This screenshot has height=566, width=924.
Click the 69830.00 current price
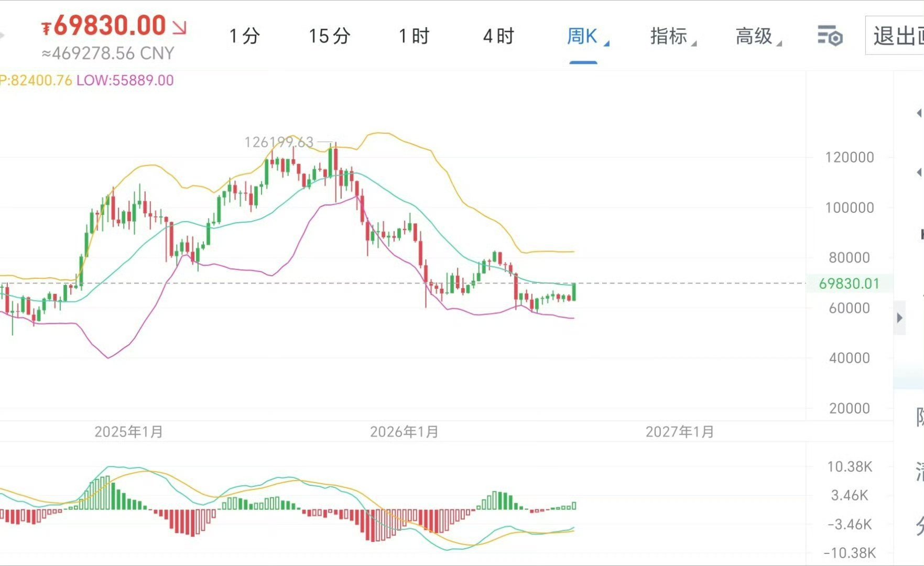tap(110, 26)
